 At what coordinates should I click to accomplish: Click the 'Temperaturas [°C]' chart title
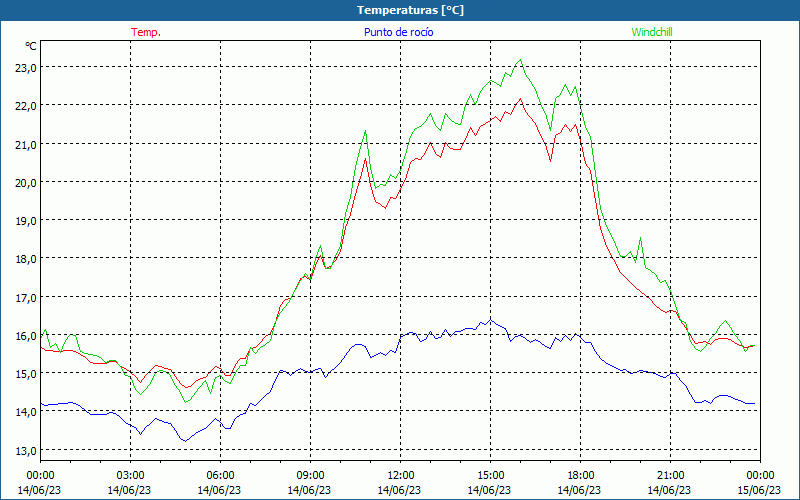click(410, 10)
